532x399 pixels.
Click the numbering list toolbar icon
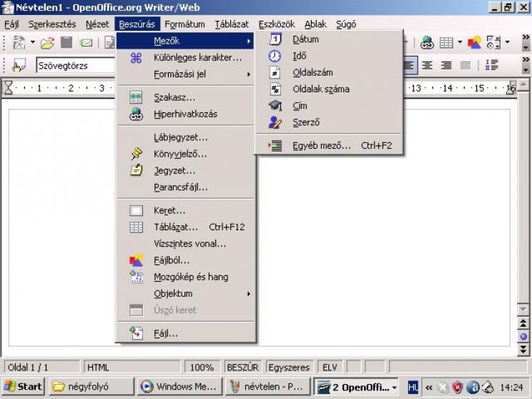click(x=491, y=65)
